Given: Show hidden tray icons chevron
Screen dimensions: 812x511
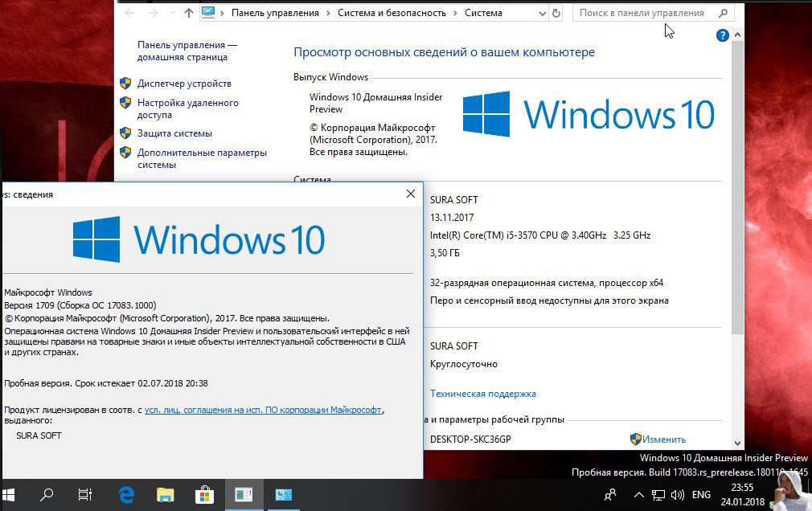Looking at the screenshot, I should (639, 495).
